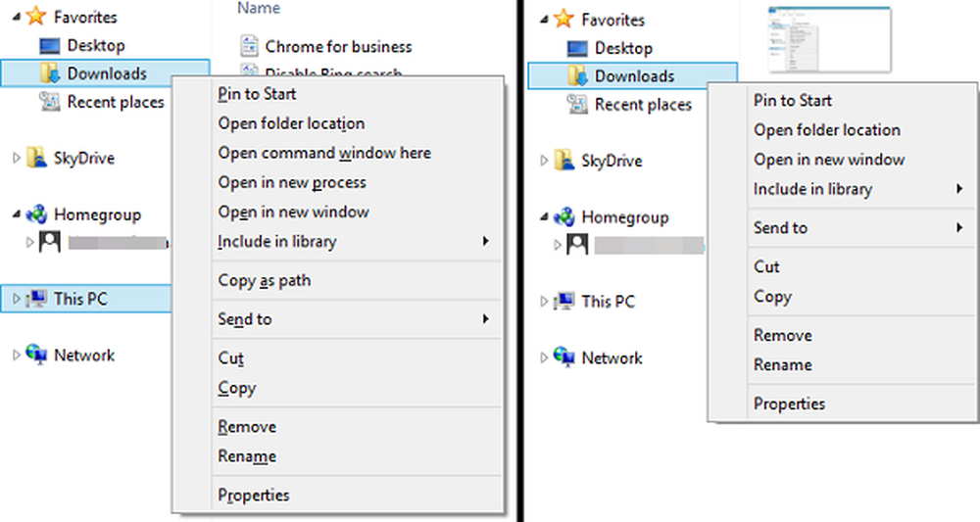Click the Favorites star icon in right window

click(563, 19)
